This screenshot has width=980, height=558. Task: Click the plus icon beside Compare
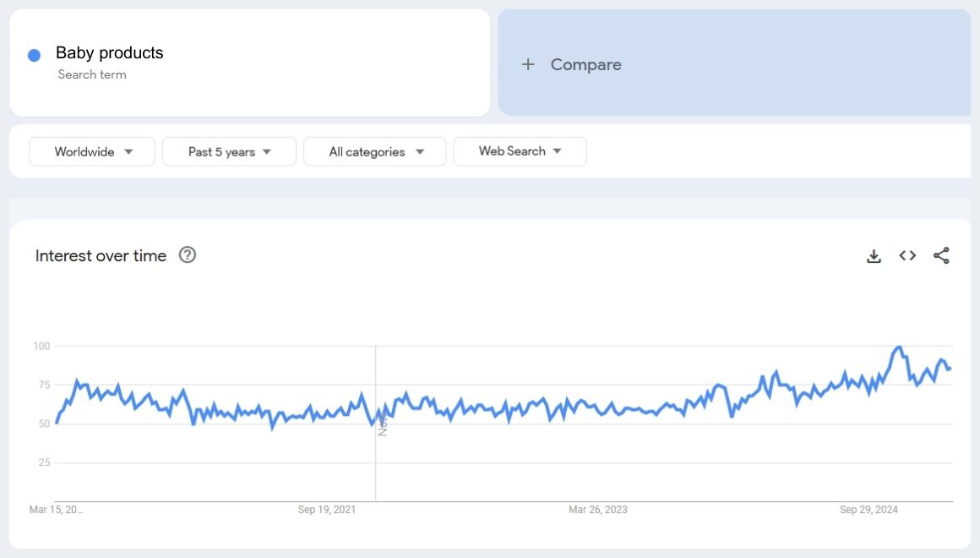(x=528, y=64)
